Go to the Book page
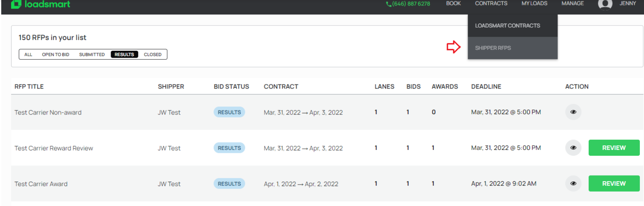 453,3
